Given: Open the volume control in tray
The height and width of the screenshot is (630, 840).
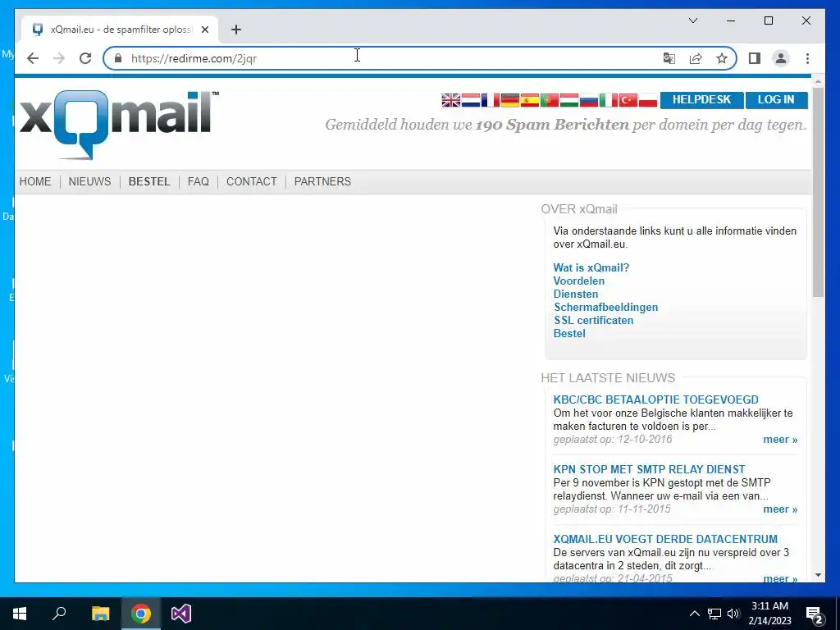Looking at the screenshot, I should [x=734, y=614].
